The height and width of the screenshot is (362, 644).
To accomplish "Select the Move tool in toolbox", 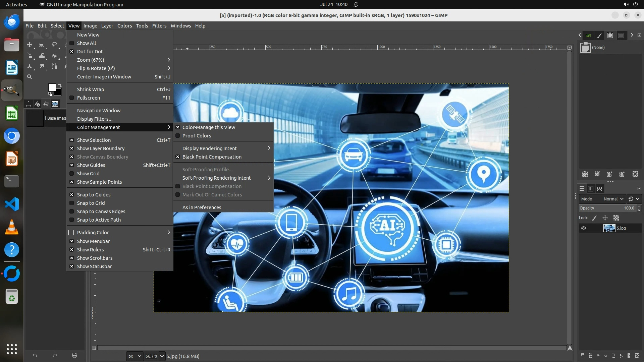I will pos(30,45).
